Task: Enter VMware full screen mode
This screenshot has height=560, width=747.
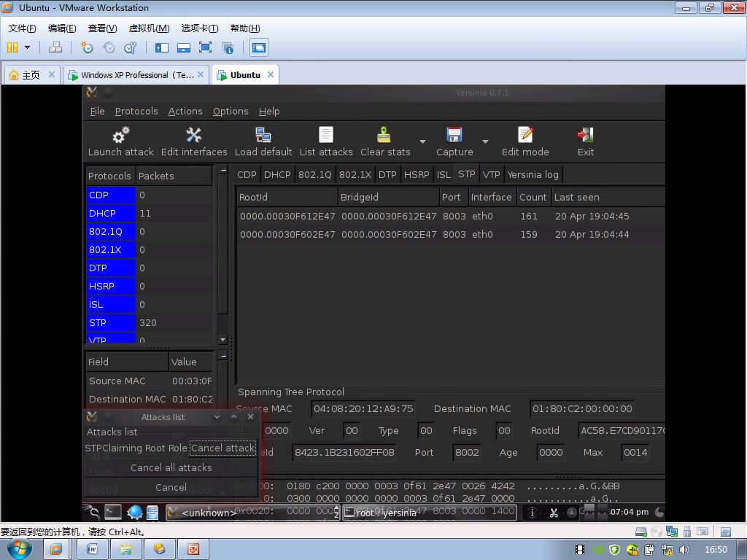Action: tap(205, 47)
